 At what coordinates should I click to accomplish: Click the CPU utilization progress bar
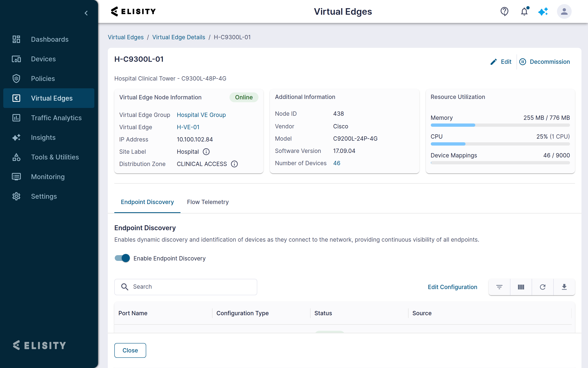point(500,144)
